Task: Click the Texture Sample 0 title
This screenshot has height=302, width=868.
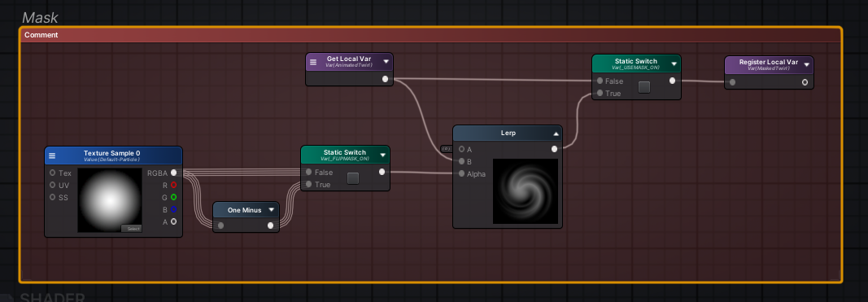Action: tap(111, 153)
